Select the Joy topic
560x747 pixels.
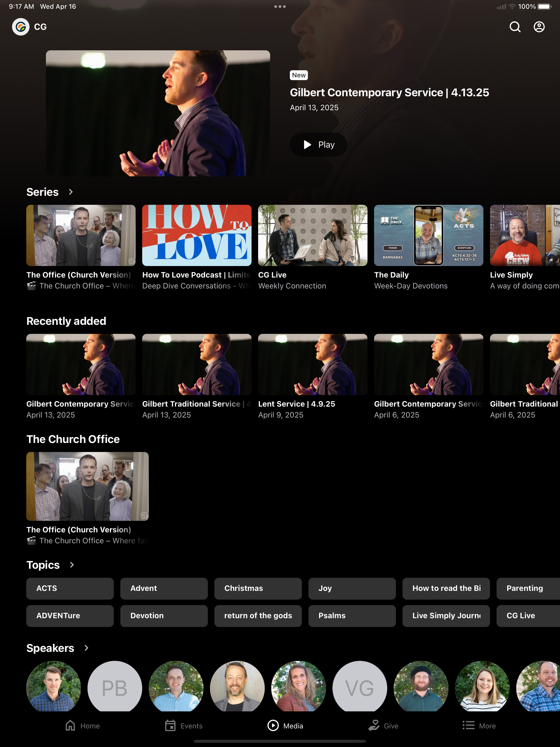coord(352,588)
